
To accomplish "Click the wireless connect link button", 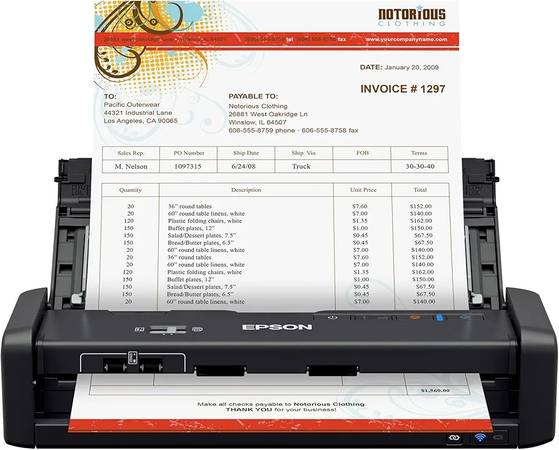I will [455, 437].
